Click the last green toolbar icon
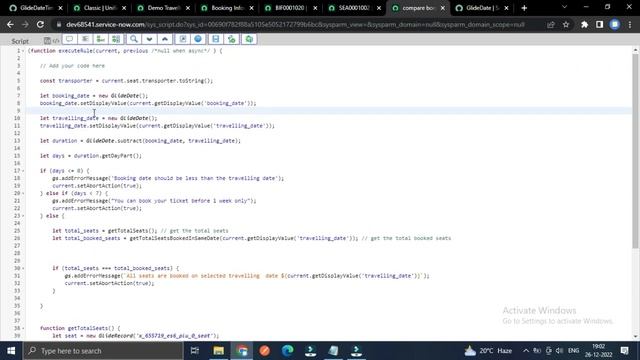This screenshot has height=360, width=640. tap(249, 39)
